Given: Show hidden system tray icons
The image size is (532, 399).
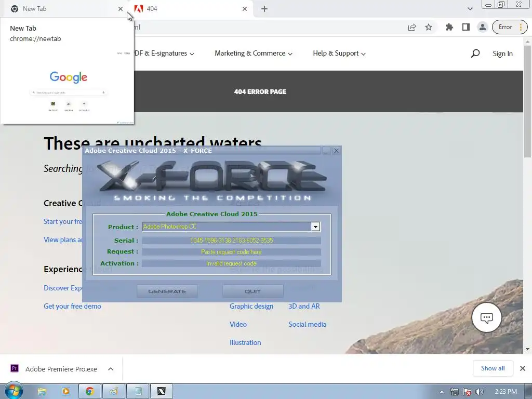Looking at the screenshot, I should 442,392.
